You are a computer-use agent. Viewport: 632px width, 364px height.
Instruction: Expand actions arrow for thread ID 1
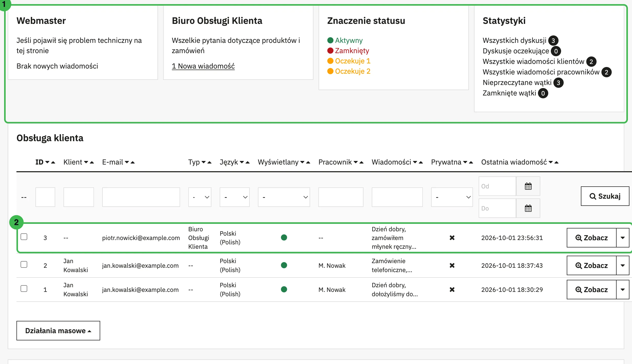point(623,290)
